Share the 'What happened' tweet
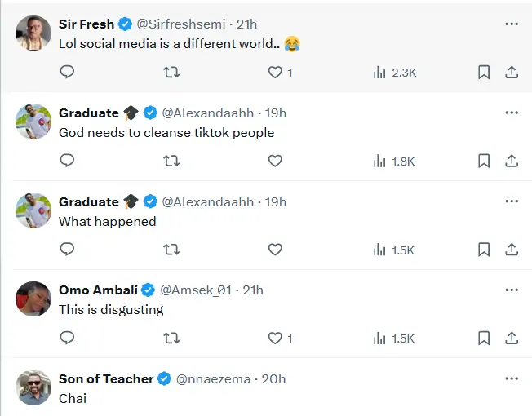Viewport: 532px width, 416px height. point(512,250)
